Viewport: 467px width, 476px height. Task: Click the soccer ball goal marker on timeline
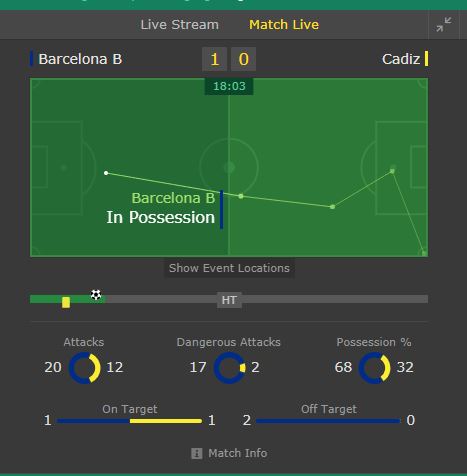(x=96, y=295)
